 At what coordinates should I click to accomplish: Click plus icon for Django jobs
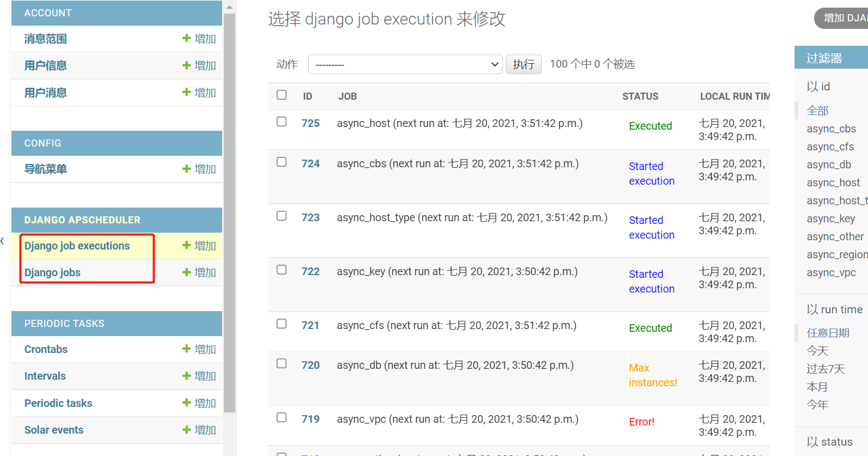[x=187, y=272]
